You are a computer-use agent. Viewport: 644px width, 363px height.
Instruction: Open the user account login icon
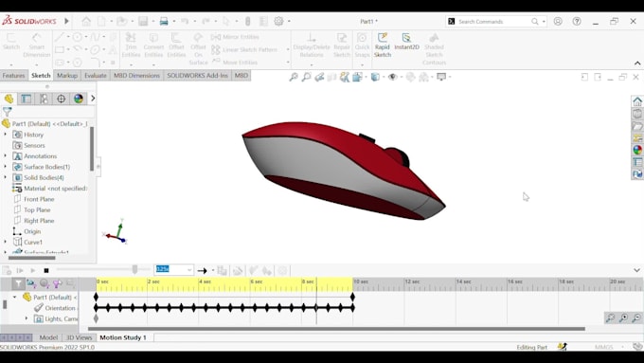click(558, 22)
